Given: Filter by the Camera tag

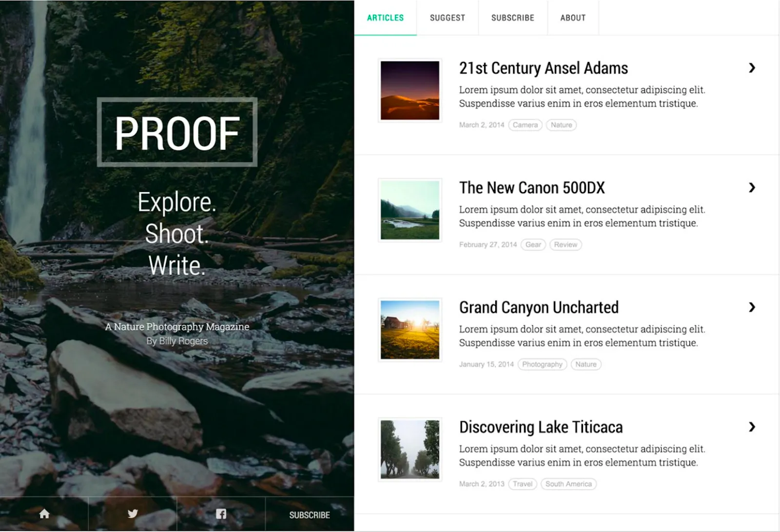Looking at the screenshot, I should point(525,125).
